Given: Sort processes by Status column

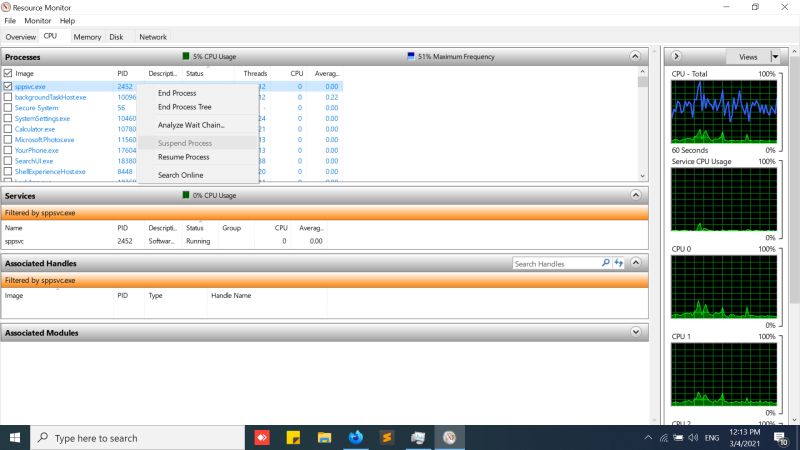Looking at the screenshot, I should (x=194, y=73).
